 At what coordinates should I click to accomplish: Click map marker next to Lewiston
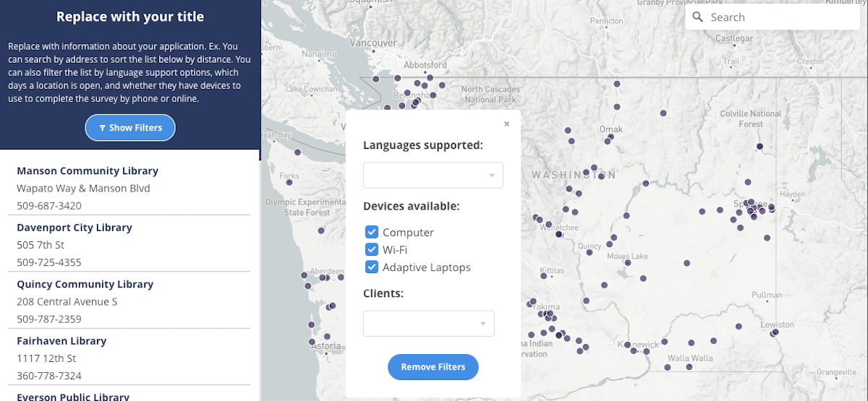pos(775,332)
